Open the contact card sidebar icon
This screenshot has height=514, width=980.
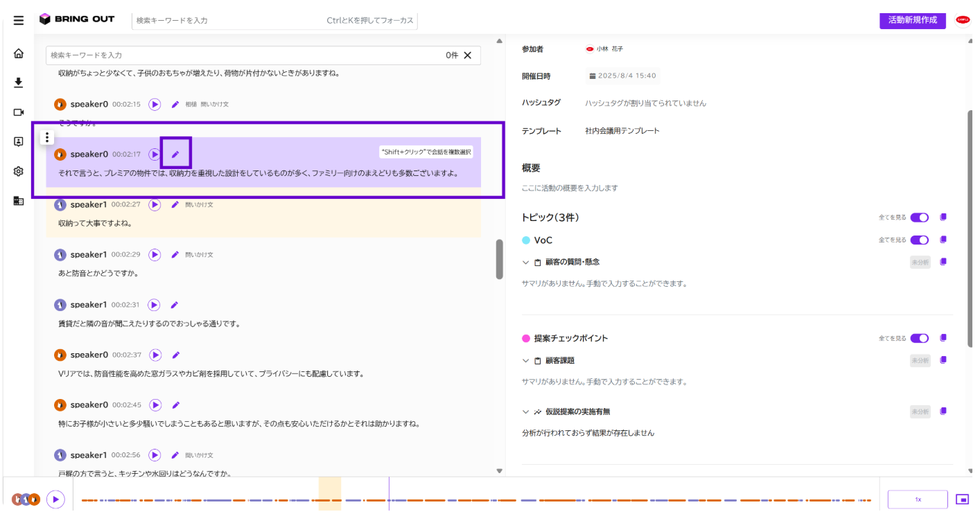click(x=19, y=141)
